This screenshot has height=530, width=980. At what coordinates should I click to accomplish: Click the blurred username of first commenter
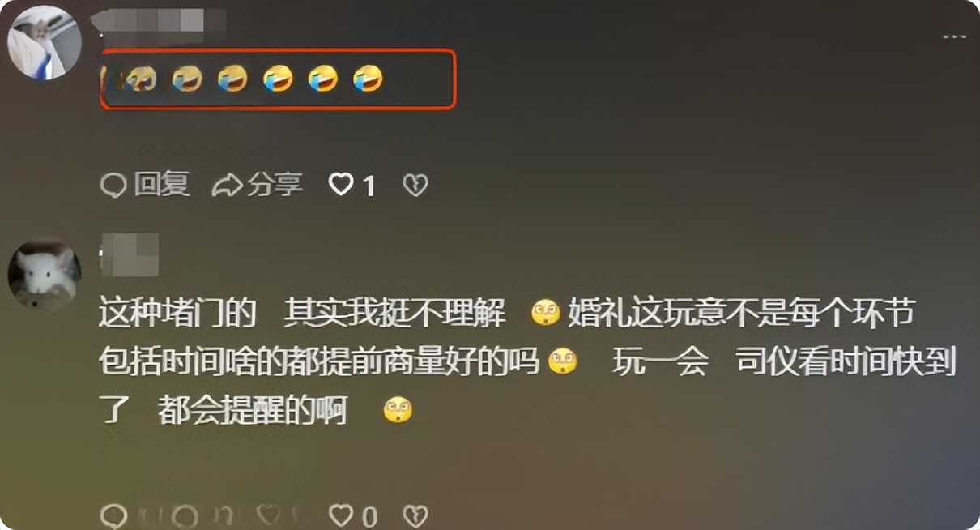point(159,20)
